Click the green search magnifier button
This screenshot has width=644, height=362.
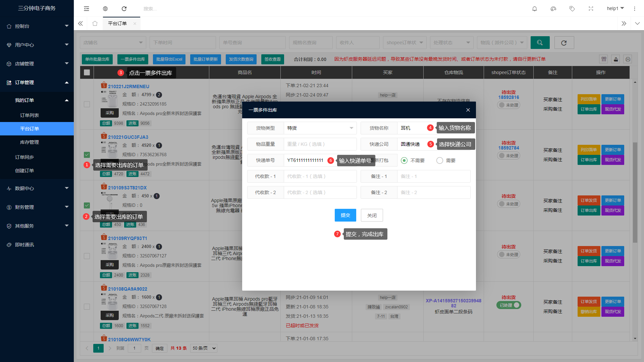pyautogui.click(x=540, y=43)
